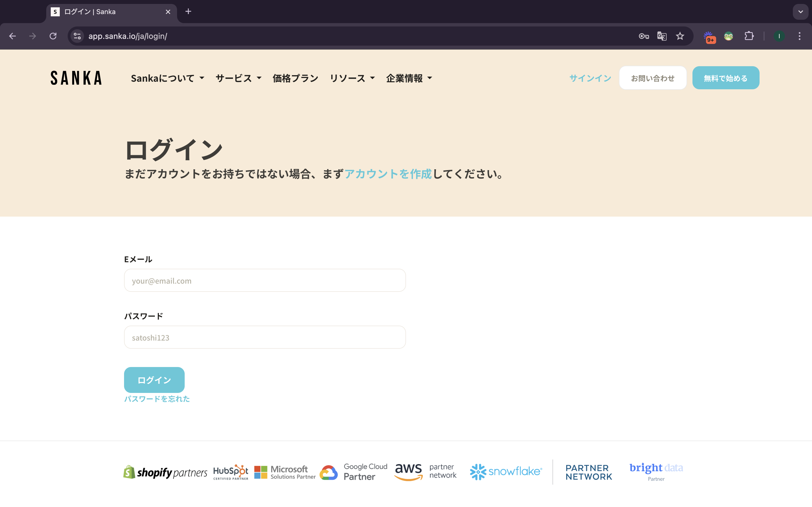Click the SANKA logo
Image resolution: width=812 pixels, height=507 pixels.
(76, 78)
